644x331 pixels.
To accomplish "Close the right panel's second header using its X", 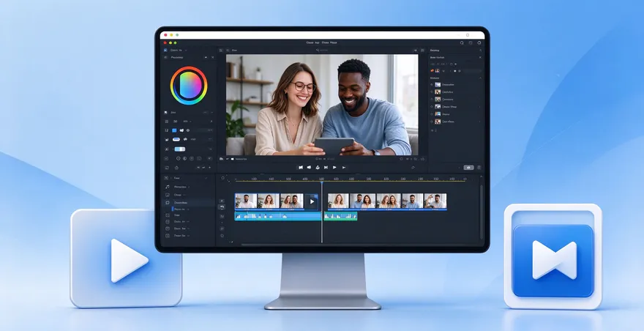I will [480, 57].
